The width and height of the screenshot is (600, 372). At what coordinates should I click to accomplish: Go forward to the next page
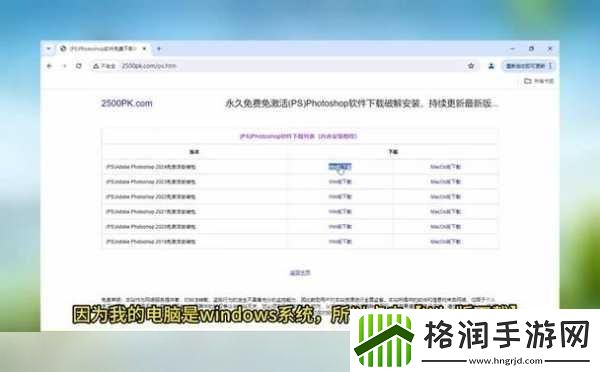click(64, 66)
